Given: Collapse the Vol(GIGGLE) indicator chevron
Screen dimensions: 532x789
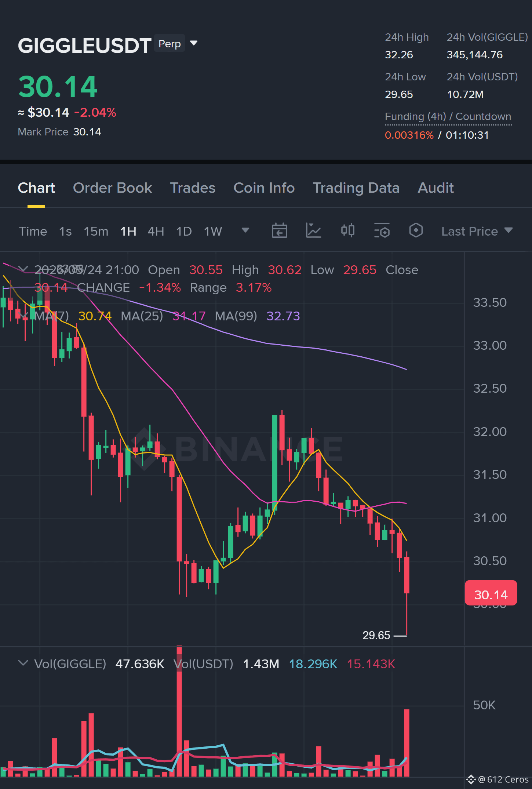Looking at the screenshot, I should point(23,663).
